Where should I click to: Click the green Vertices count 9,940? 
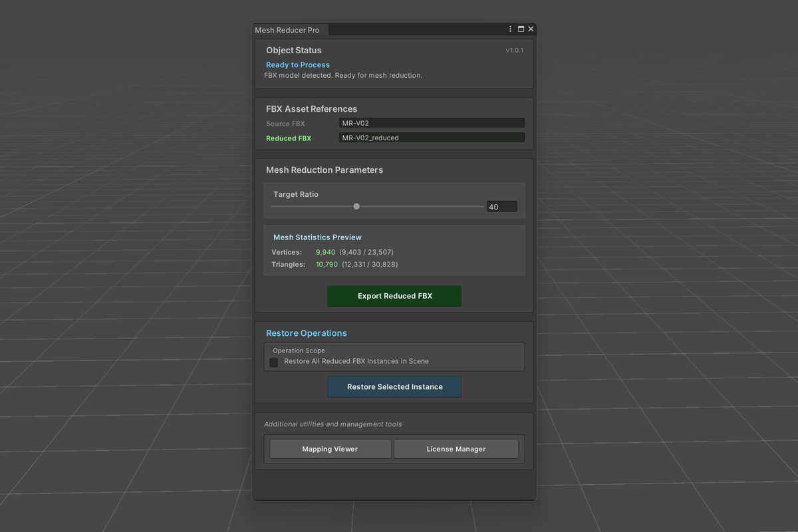click(x=326, y=252)
